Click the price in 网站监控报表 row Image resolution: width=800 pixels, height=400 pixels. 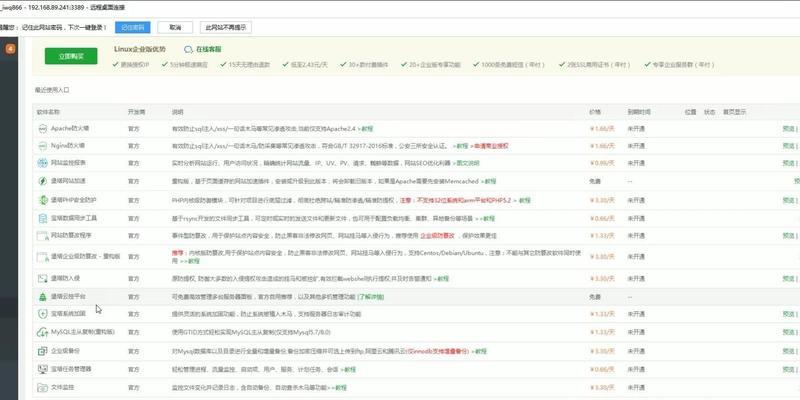pyautogui.click(x=602, y=163)
